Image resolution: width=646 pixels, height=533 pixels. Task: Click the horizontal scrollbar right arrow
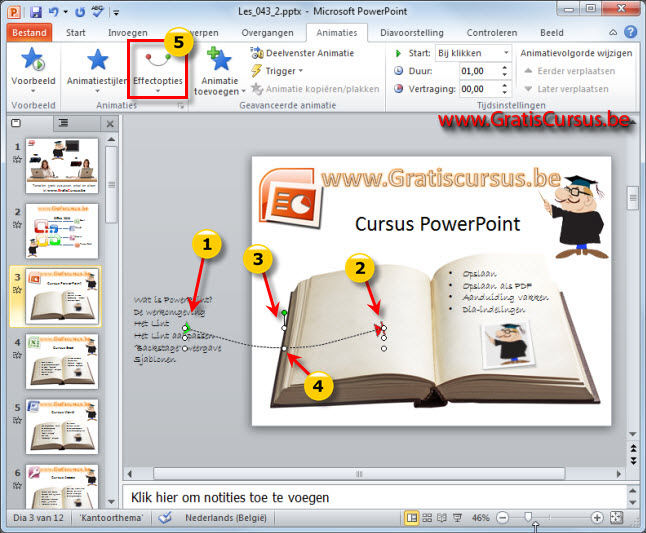(618, 474)
